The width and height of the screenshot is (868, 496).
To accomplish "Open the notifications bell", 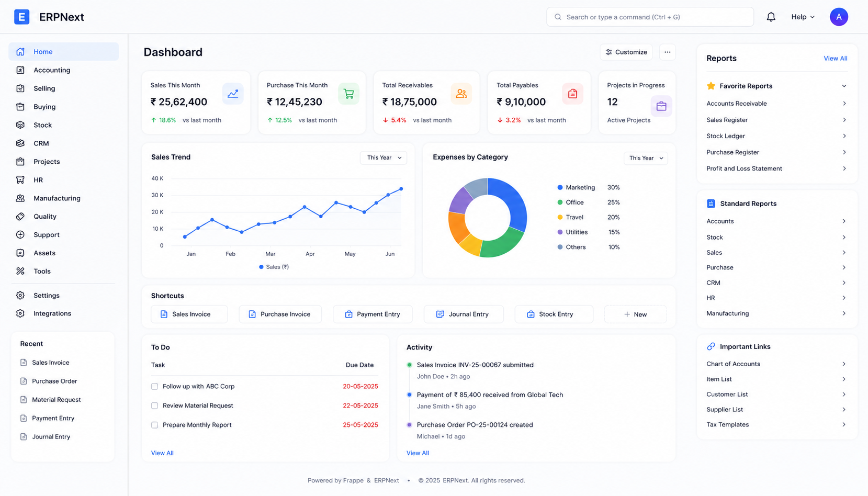I will [771, 17].
